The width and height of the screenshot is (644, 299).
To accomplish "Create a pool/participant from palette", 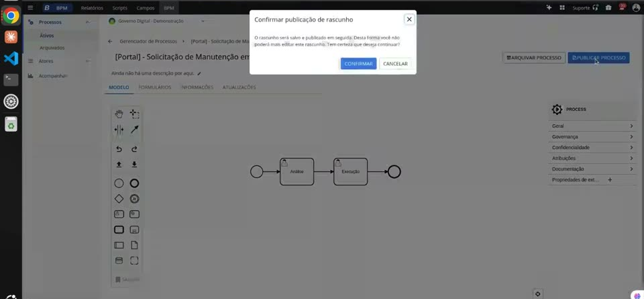I will [x=119, y=245].
